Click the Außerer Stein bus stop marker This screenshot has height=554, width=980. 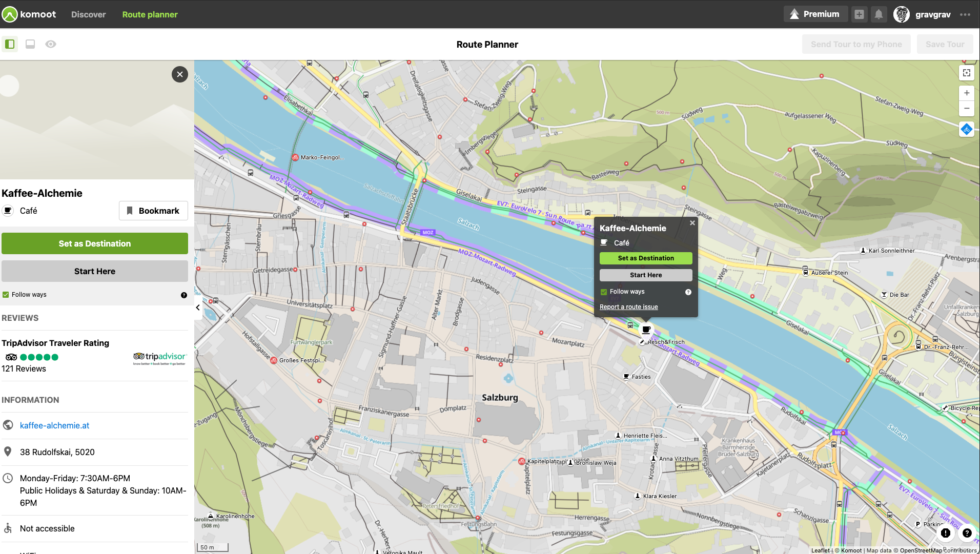tap(805, 272)
